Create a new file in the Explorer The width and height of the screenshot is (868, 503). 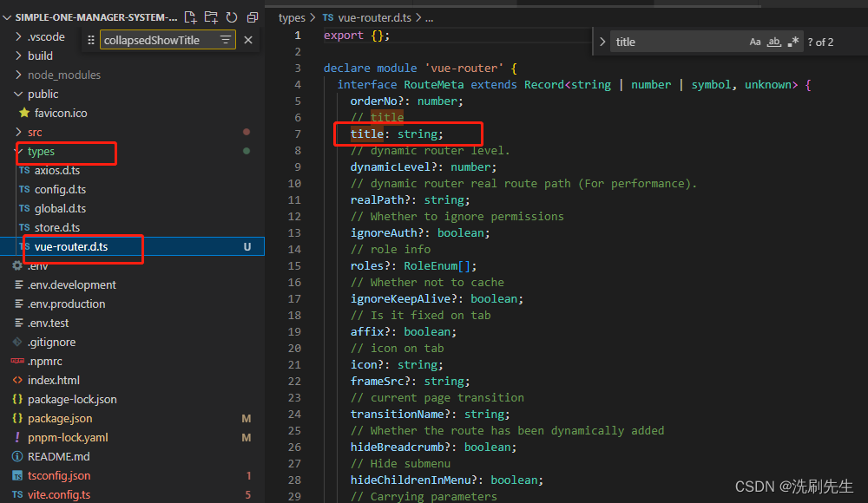coord(189,16)
